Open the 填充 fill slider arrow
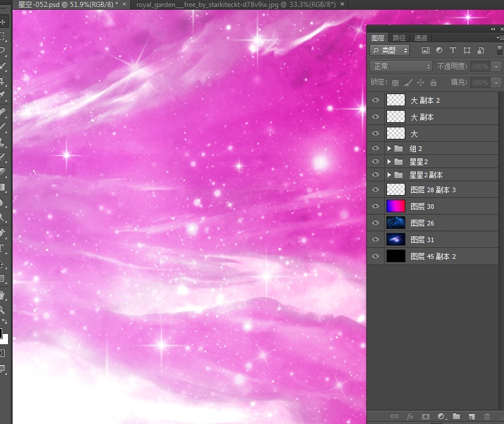504x424 pixels. pos(497,83)
